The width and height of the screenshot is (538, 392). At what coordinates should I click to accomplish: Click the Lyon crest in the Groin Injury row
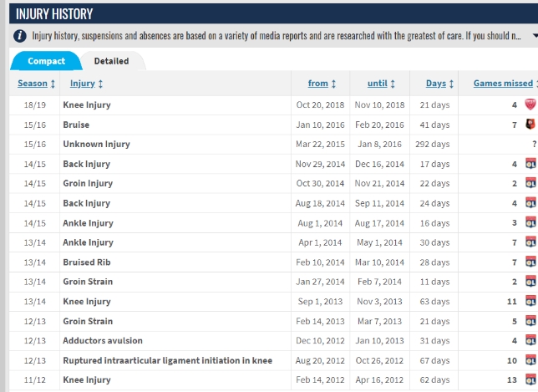point(529,184)
